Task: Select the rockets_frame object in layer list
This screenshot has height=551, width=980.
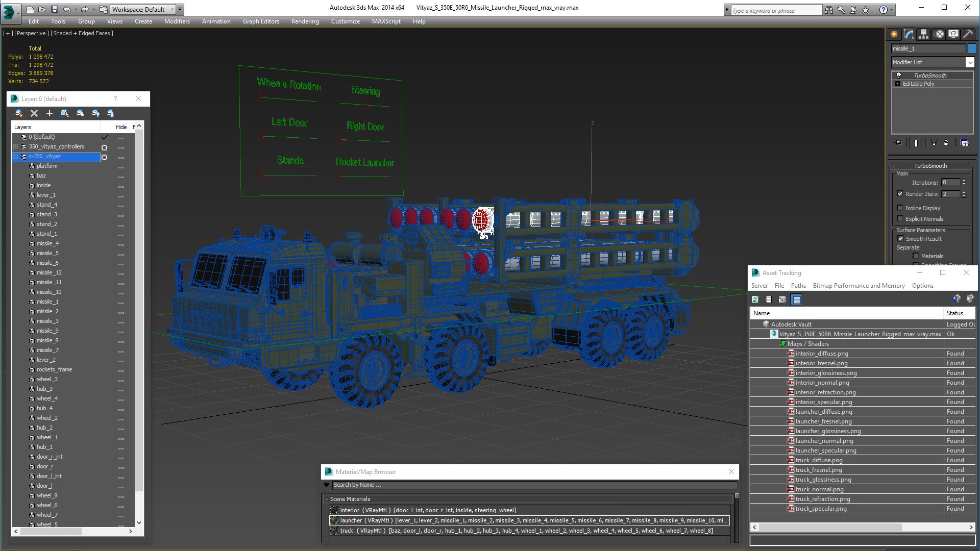Action: click(54, 369)
